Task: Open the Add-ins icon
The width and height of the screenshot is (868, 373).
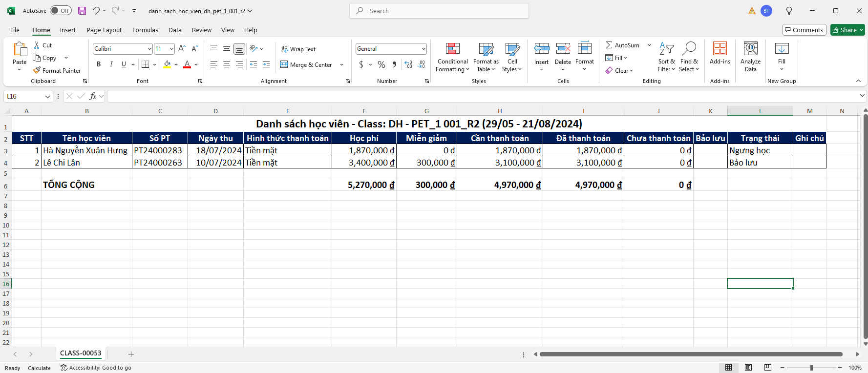Action: 720,48
